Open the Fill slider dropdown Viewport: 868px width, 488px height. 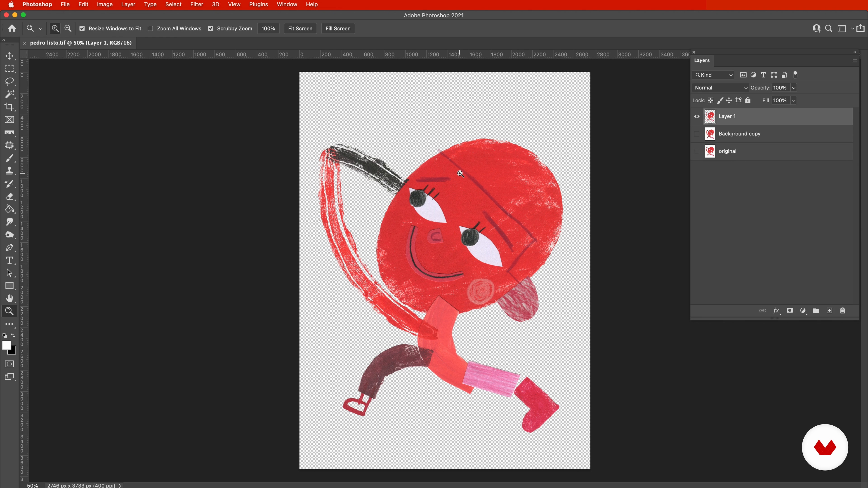(794, 100)
